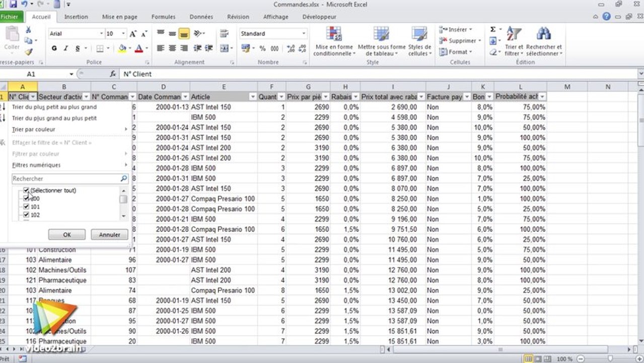Open Rechercher et sélectionner binoculars
Viewport: 644px width, 363px height.
[543, 41]
